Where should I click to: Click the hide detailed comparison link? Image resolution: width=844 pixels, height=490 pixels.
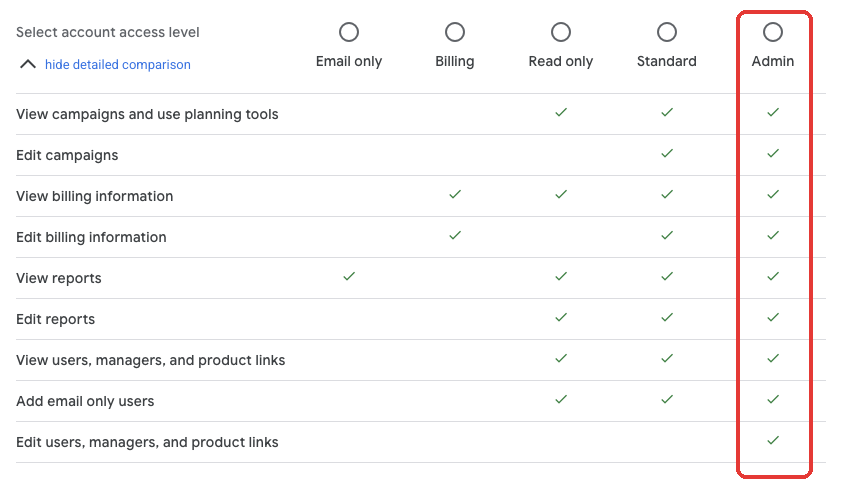click(x=118, y=65)
